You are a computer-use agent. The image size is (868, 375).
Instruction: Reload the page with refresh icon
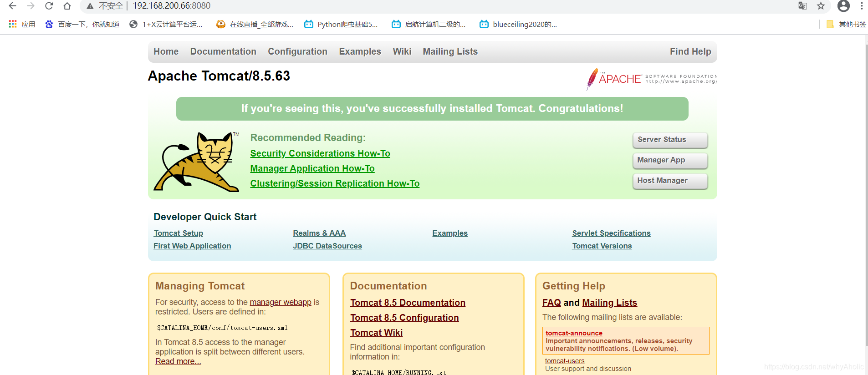49,6
